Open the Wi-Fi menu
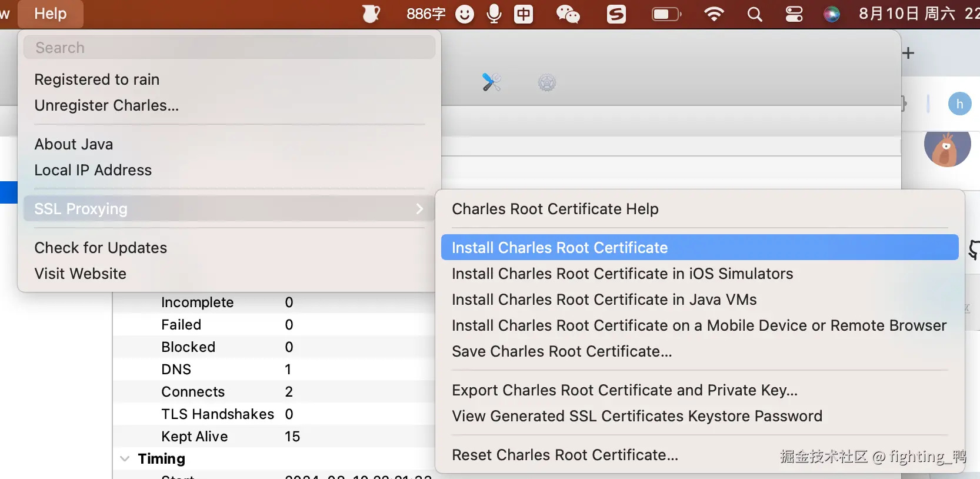Image resolution: width=980 pixels, height=479 pixels. click(714, 14)
